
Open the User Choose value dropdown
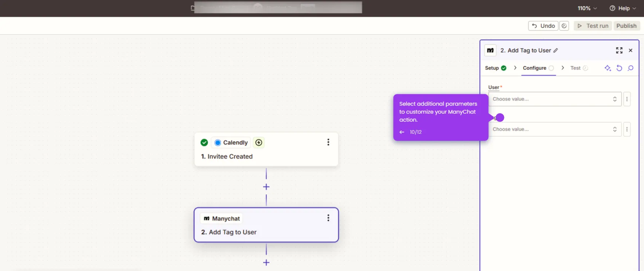coord(555,99)
